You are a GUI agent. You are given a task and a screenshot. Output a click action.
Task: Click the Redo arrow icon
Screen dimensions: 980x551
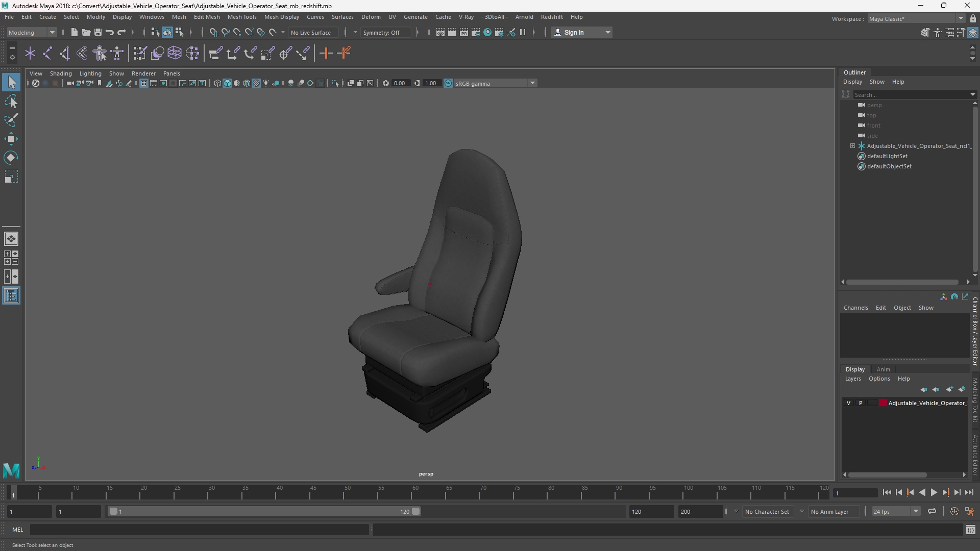(x=121, y=32)
